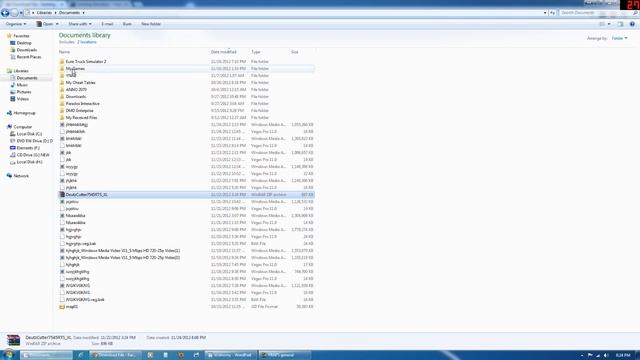Select the My Cheat Tables folder icon
This screenshot has width=640, height=360.
tap(62, 83)
